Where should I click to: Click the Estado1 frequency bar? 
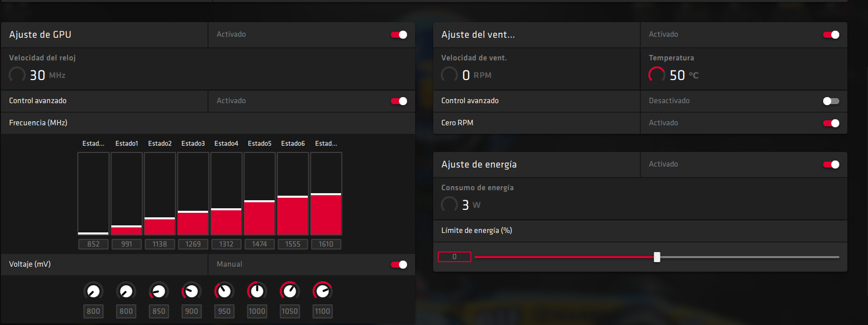point(126,194)
